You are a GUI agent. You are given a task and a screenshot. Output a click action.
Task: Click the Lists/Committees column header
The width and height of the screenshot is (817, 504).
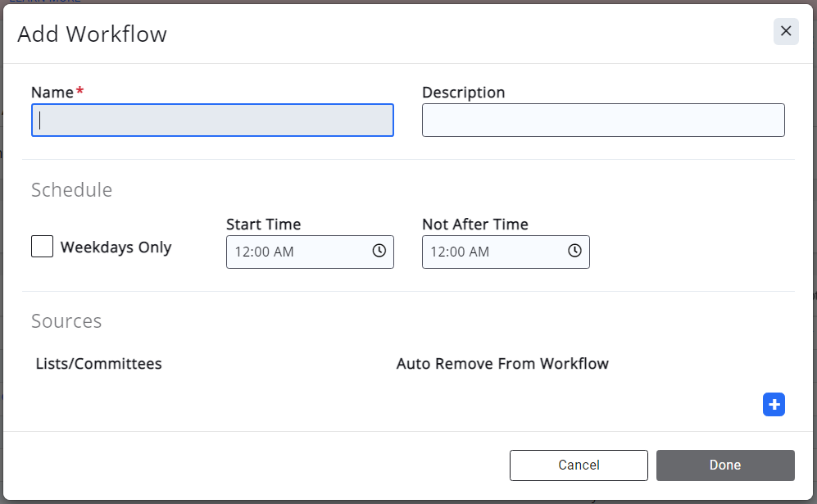(99, 364)
